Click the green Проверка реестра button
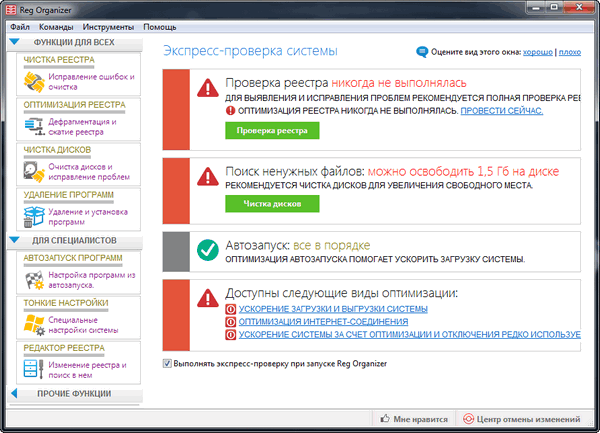Screen dimensions: 600x433 [272, 130]
